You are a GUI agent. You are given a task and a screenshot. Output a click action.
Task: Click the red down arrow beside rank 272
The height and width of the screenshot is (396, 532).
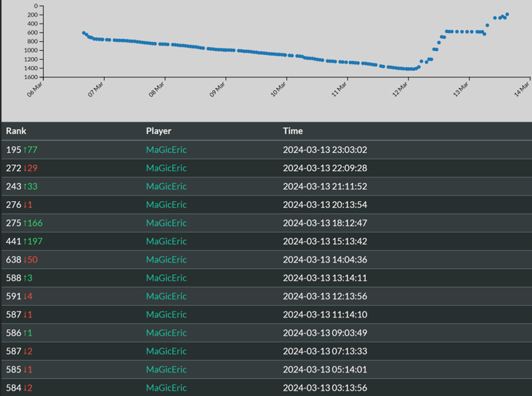pos(25,168)
